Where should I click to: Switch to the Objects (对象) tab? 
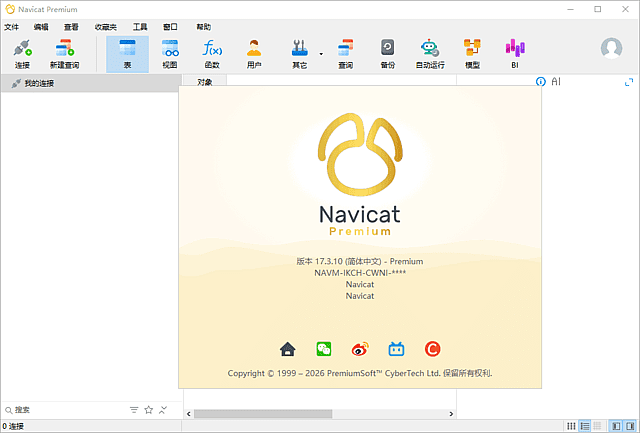click(x=205, y=82)
